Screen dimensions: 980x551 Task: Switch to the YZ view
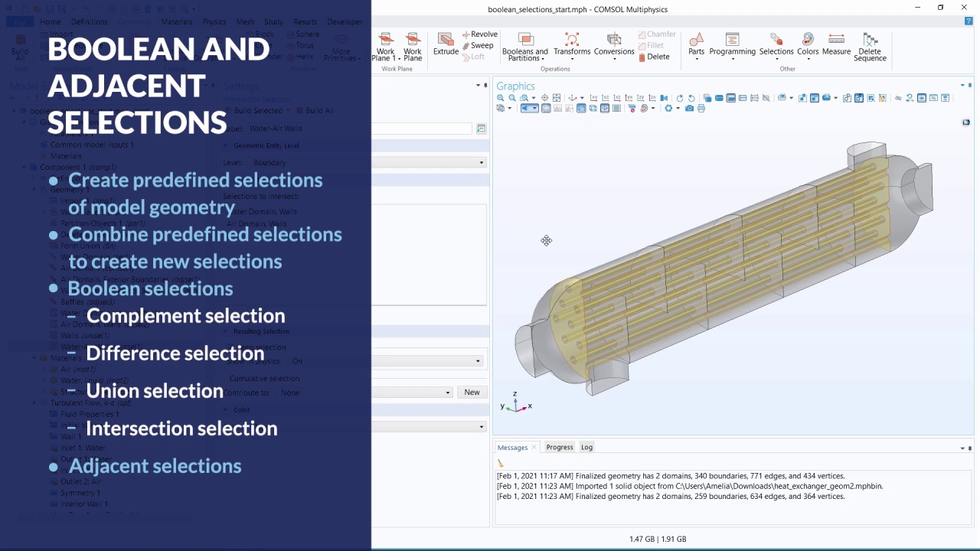tap(606, 98)
